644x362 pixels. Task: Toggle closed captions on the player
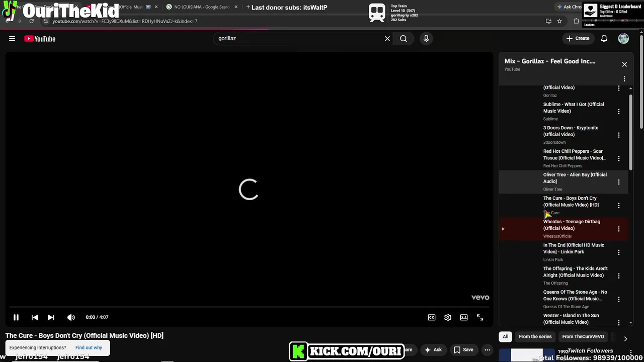[432, 317]
